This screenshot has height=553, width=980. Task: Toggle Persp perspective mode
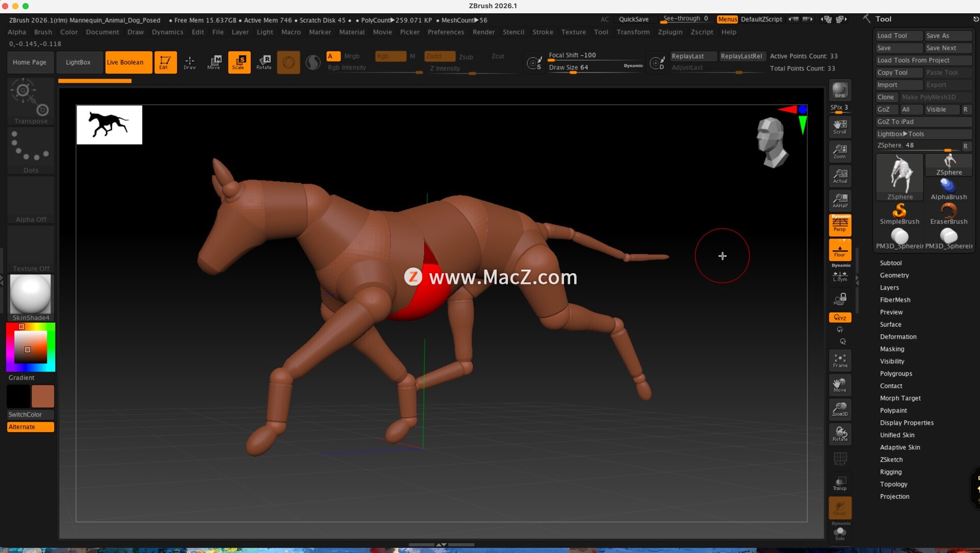[x=840, y=225]
